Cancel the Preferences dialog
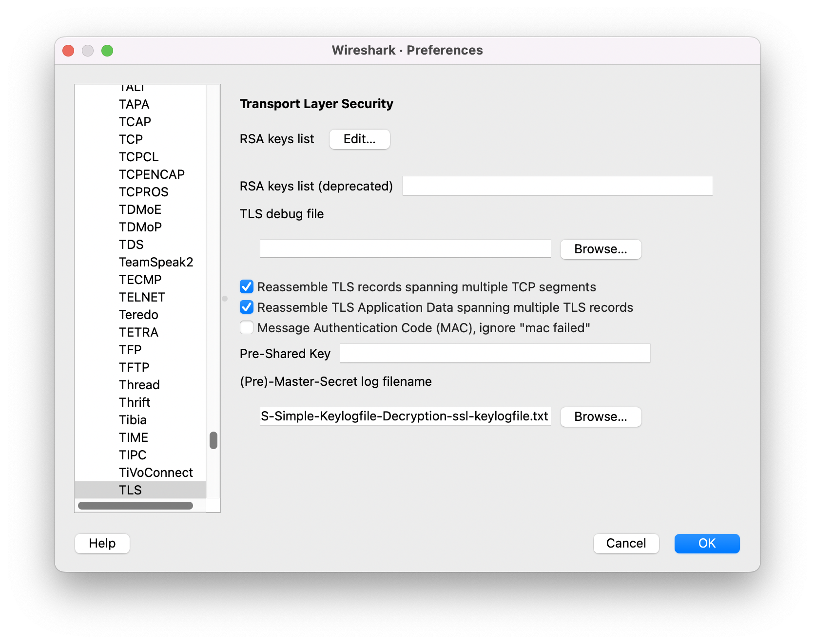This screenshot has height=644, width=815. 626,544
